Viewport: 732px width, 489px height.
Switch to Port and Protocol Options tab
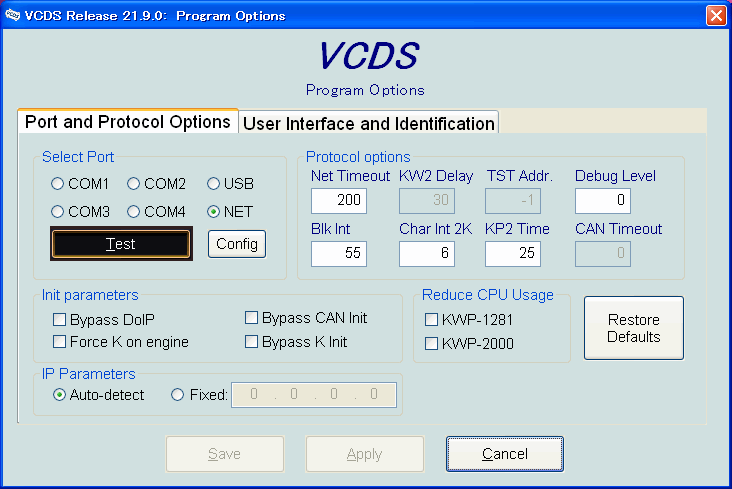click(127, 122)
